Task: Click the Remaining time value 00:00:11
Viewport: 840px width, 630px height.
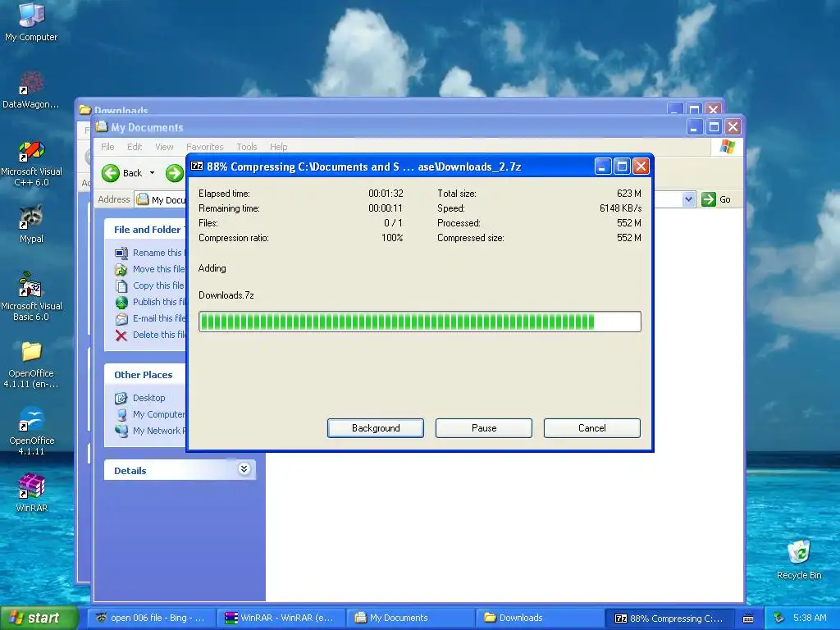Action: click(x=386, y=208)
